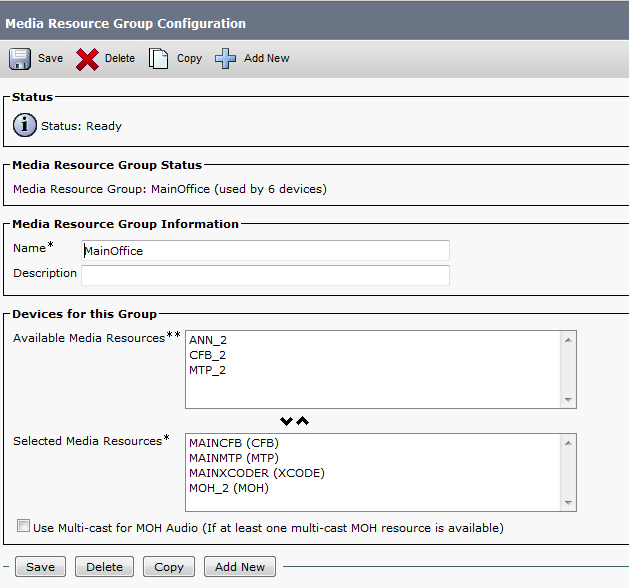Click the bottom Delete button
The height and width of the screenshot is (588, 629).
click(104, 567)
